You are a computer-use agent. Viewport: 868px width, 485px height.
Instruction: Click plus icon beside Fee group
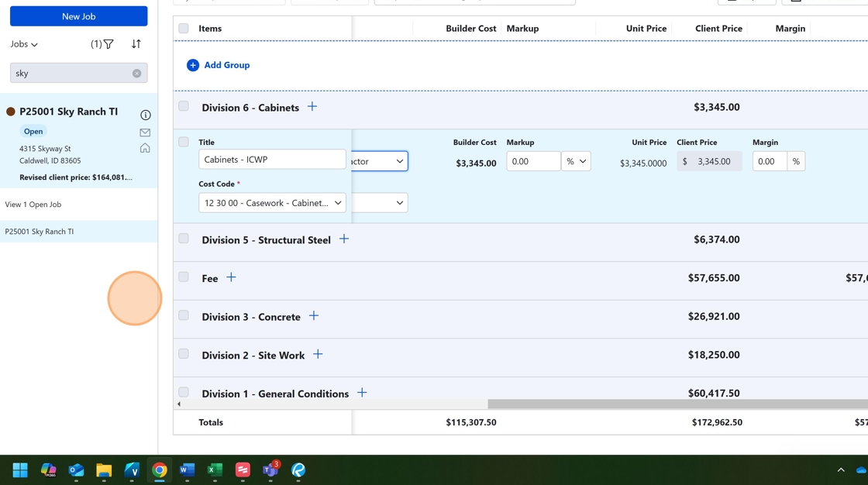pos(231,277)
